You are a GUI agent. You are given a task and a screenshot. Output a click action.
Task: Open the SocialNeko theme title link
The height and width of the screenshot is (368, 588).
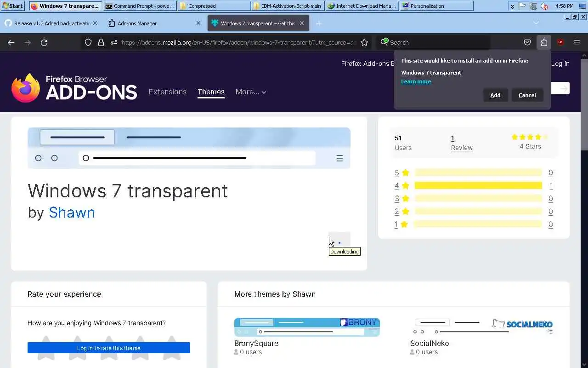pos(430,343)
